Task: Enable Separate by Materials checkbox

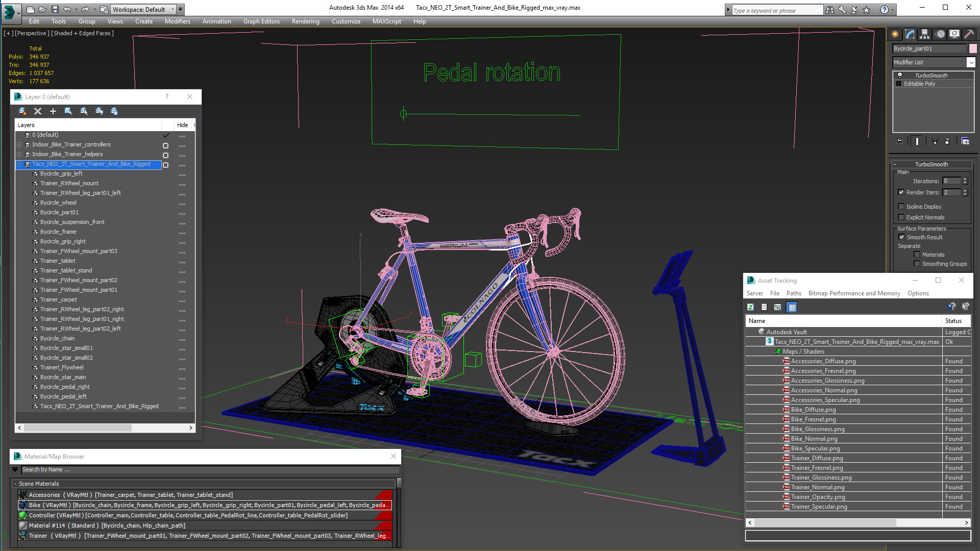Action: coord(917,255)
